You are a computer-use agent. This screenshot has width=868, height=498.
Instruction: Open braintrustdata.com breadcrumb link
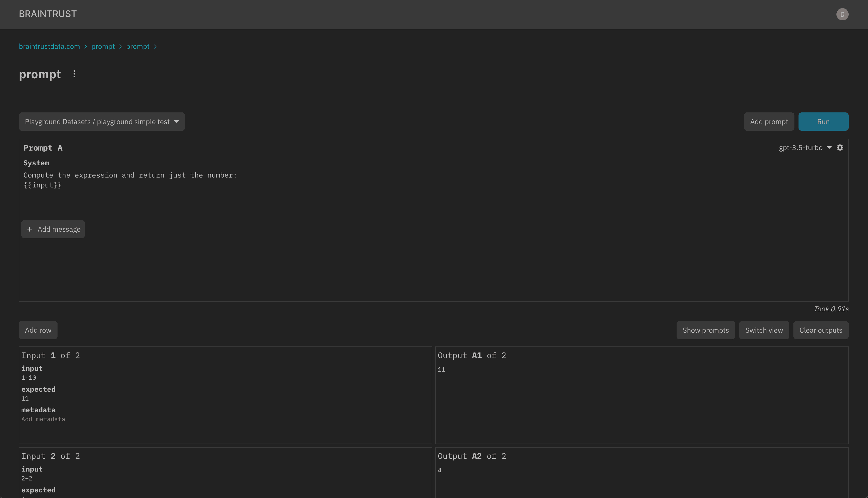49,47
